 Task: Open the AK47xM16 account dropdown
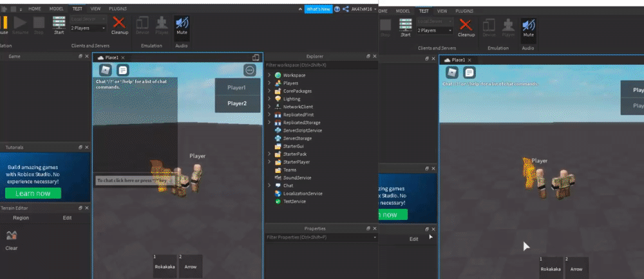[x=364, y=9]
